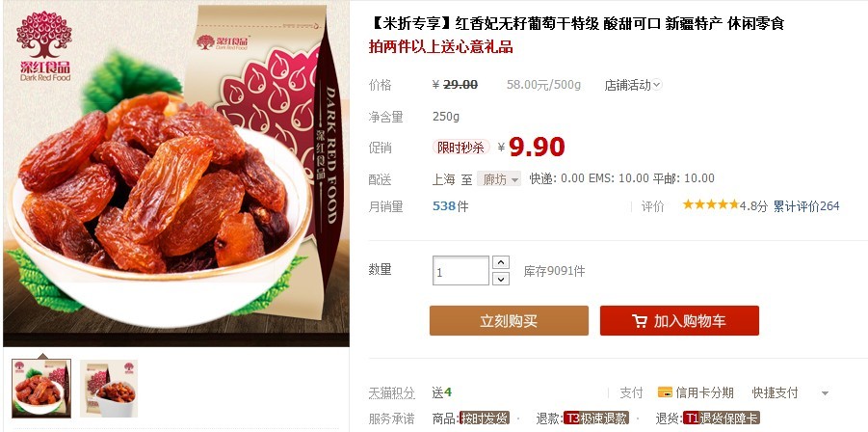868x432 pixels.
Task: Click the five-star rating icons
Action: [x=711, y=205]
